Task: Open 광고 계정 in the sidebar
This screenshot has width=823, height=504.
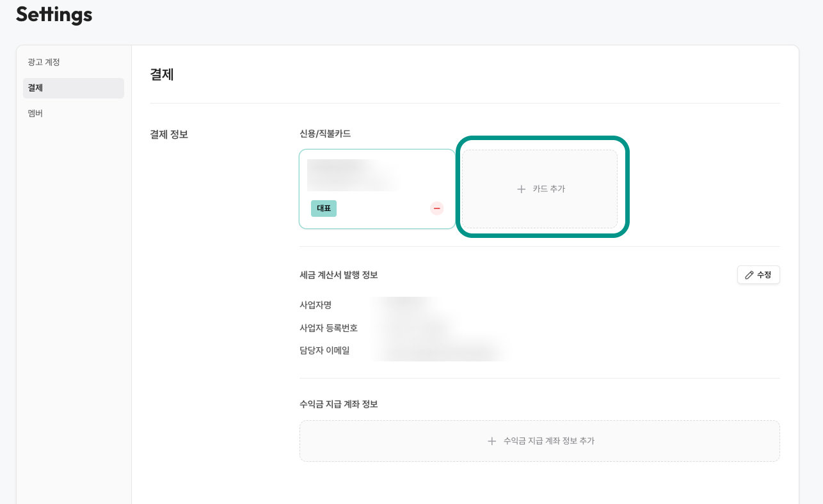Action: [x=44, y=62]
